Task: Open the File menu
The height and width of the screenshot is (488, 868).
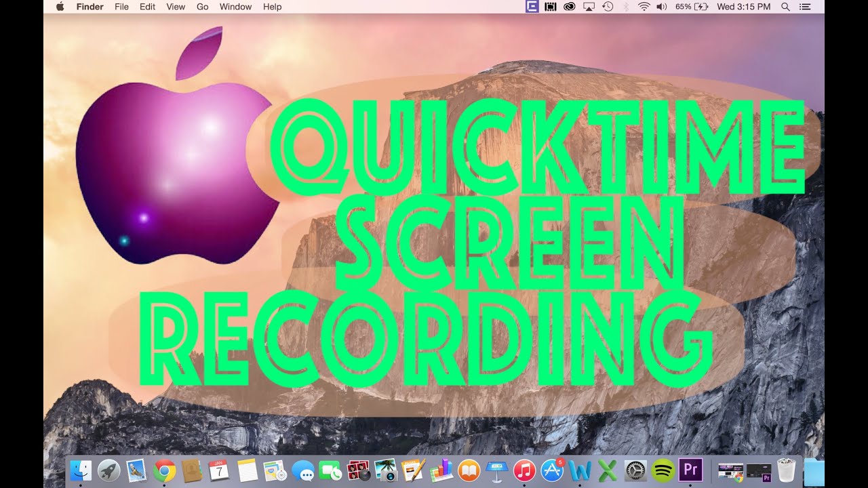Action: tap(121, 7)
